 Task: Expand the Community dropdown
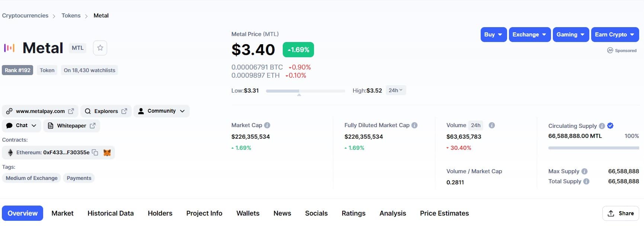(x=161, y=111)
